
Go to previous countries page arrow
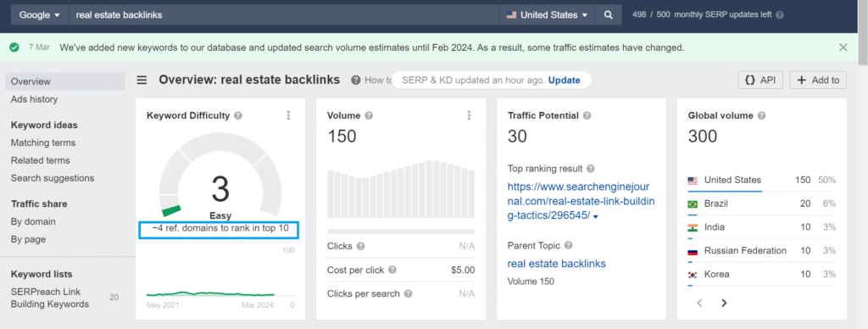coord(699,303)
